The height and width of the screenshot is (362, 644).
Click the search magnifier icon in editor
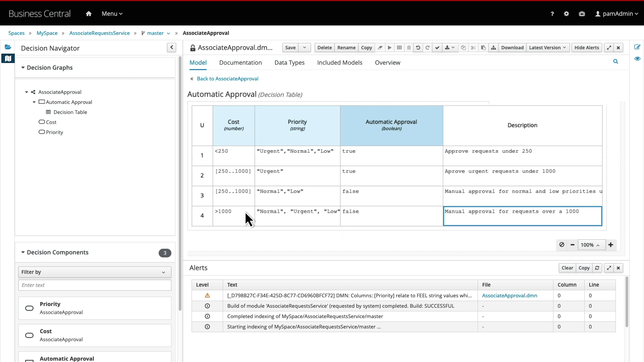pos(615,61)
